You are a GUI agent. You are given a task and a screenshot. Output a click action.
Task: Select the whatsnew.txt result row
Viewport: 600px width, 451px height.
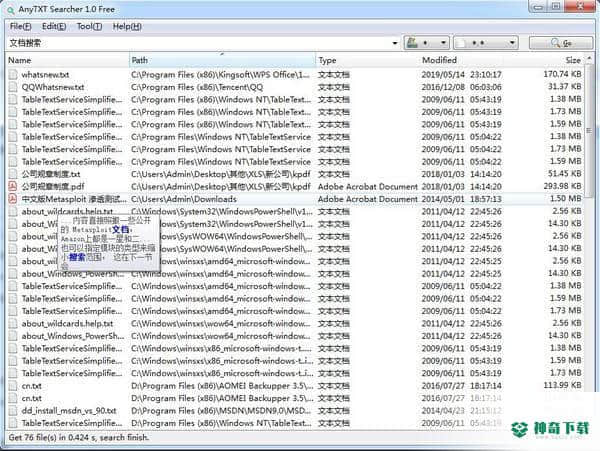coord(295,75)
